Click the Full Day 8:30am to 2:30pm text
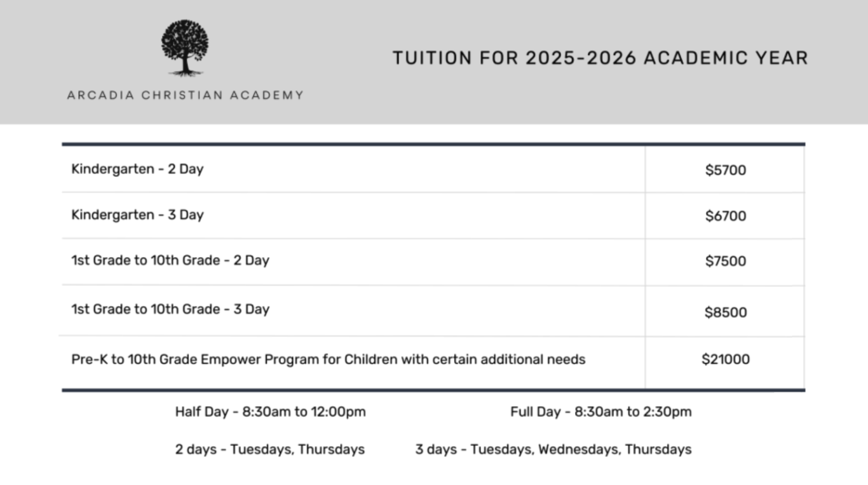The width and height of the screenshot is (868, 485). [x=600, y=412]
